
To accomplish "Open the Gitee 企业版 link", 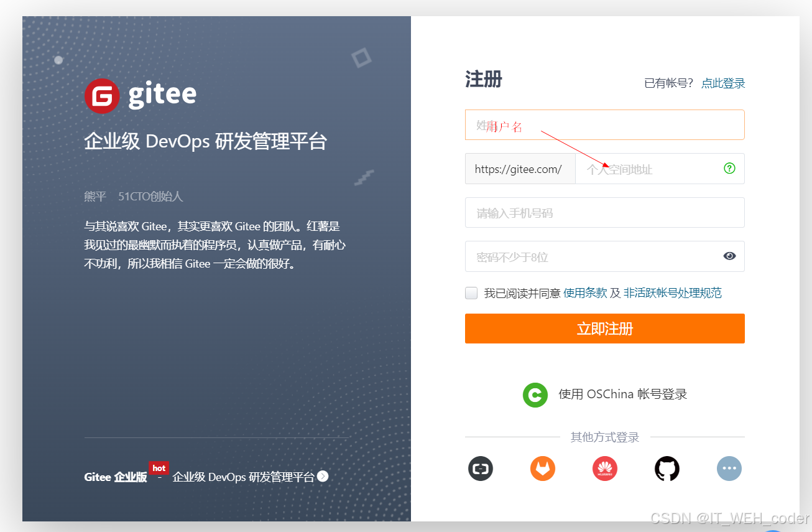I will tap(116, 477).
